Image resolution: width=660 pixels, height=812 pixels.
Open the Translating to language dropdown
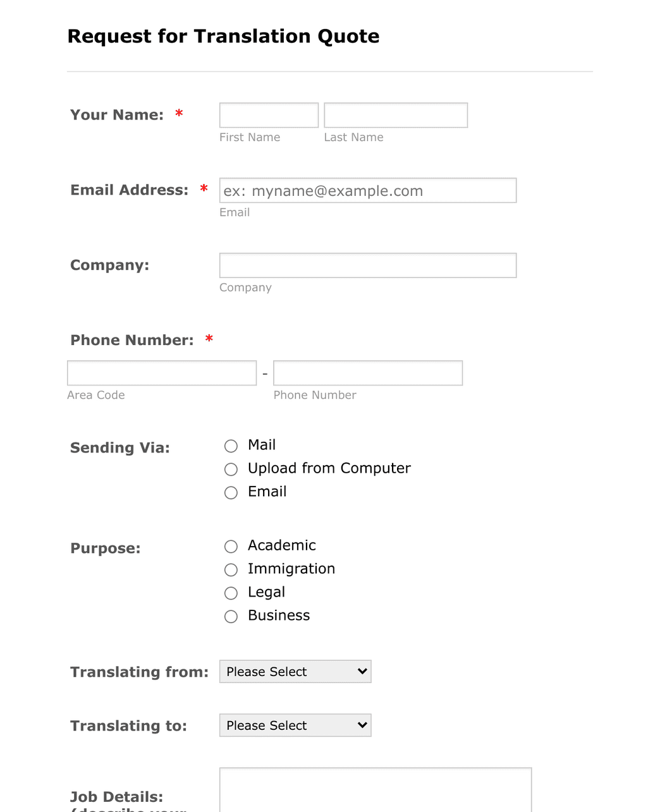(295, 725)
